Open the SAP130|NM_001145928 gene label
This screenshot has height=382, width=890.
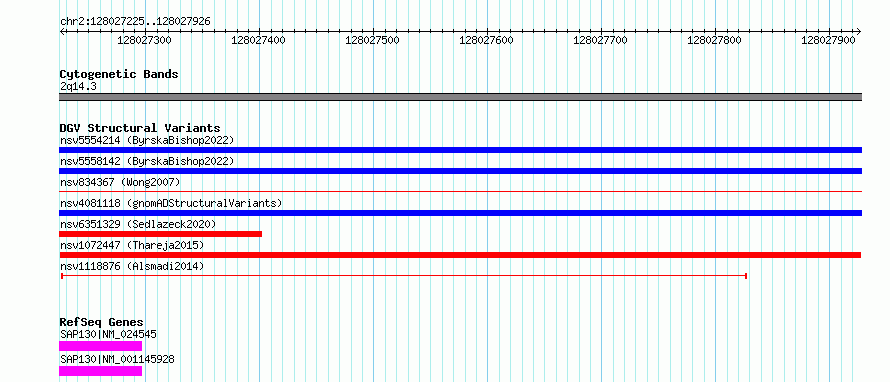[117, 359]
